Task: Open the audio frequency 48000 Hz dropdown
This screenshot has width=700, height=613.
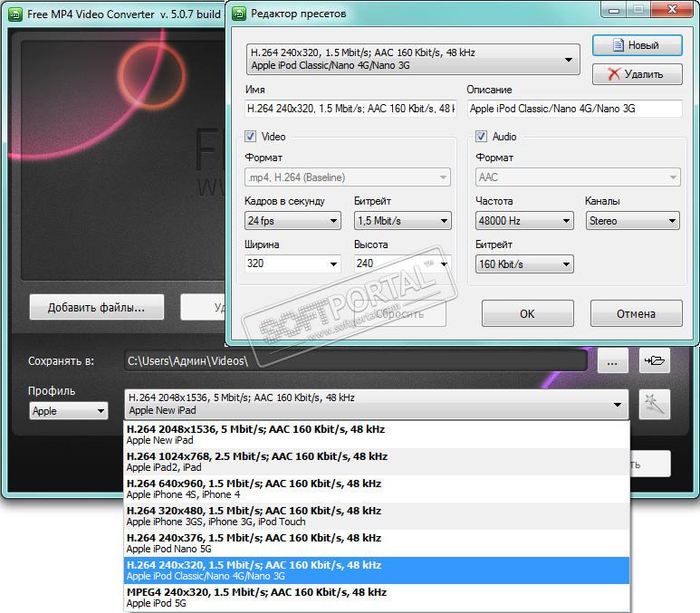Action: coord(524,221)
